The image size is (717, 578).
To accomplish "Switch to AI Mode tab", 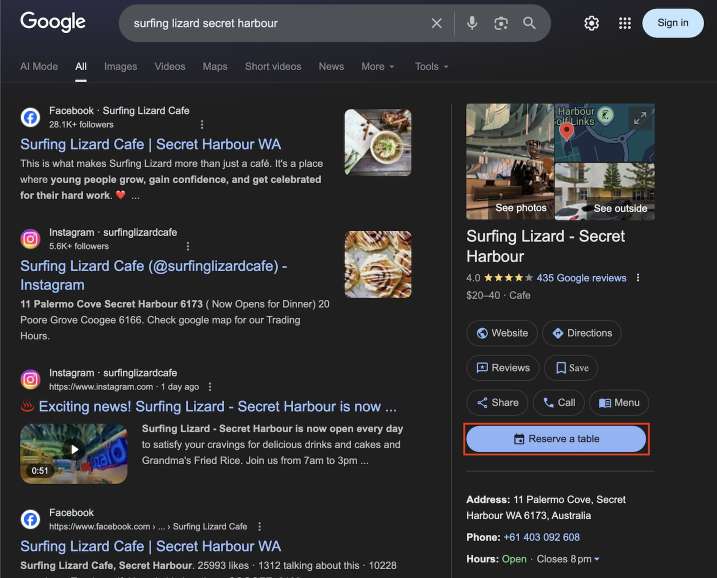I will (x=39, y=66).
